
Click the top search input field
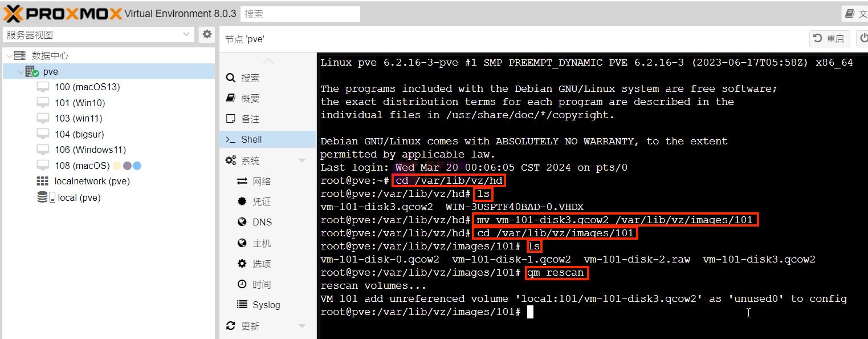[x=300, y=14]
